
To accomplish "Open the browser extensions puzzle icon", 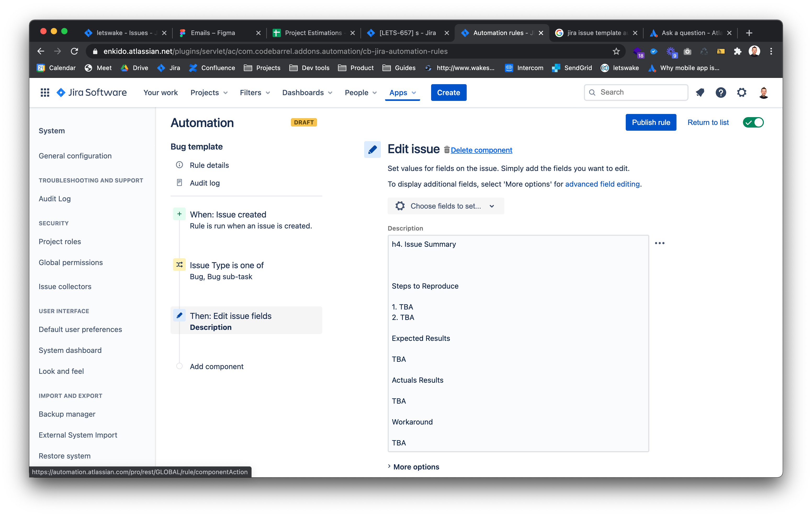I will point(737,51).
